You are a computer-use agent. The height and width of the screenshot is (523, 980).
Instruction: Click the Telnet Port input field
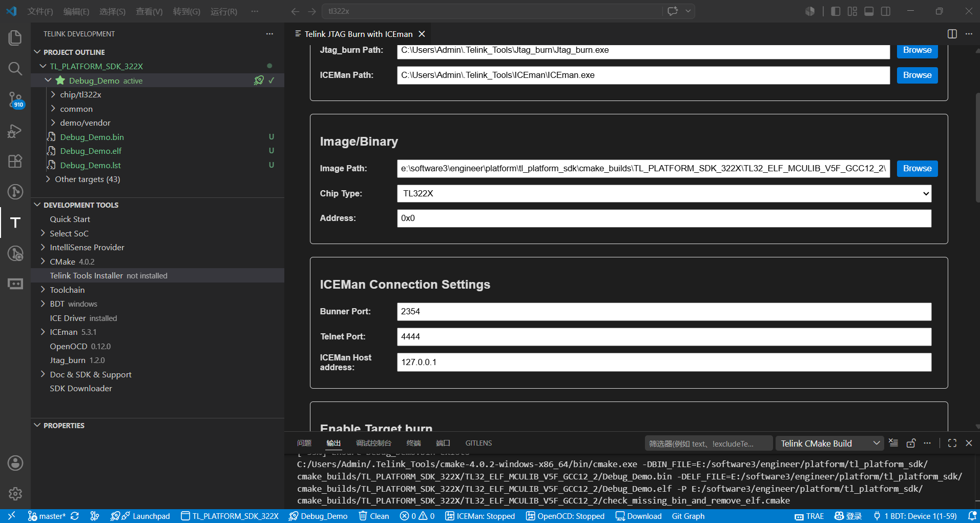click(664, 337)
